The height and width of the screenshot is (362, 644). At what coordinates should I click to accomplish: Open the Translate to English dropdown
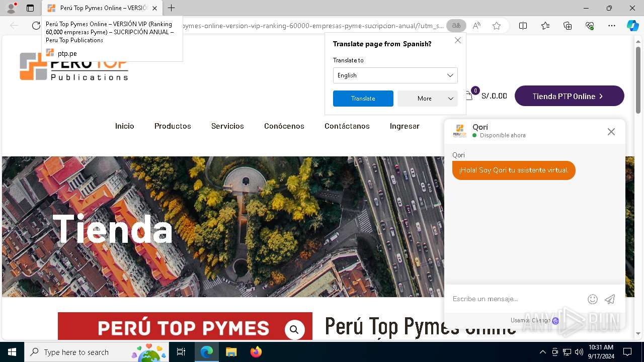(x=395, y=75)
